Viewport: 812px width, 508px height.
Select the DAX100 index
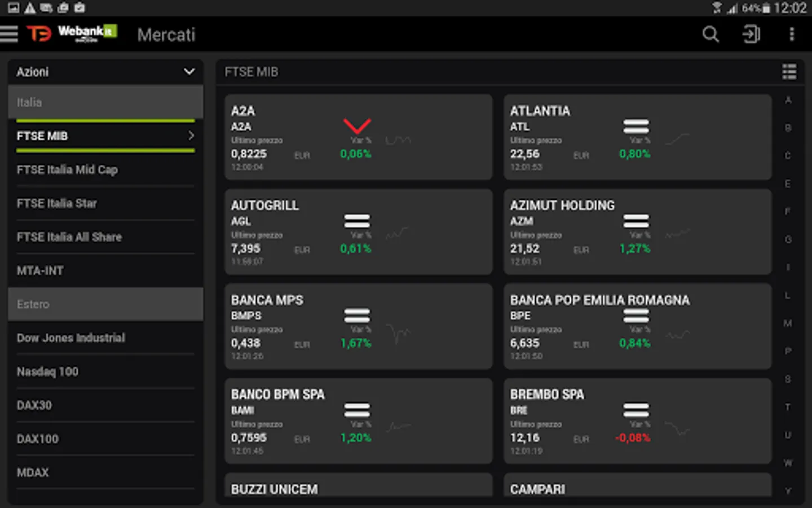click(37, 439)
